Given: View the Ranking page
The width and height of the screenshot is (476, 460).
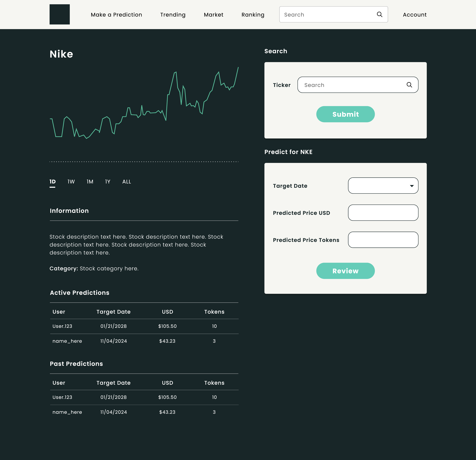Looking at the screenshot, I should (x=253, y=15).
